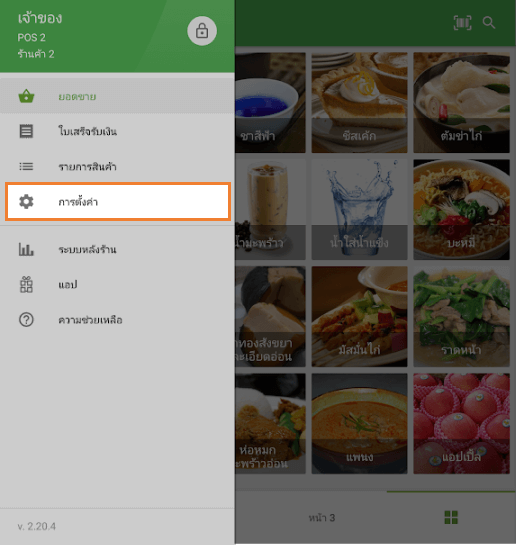516x545 pixels.
Task: Switch to the green grid view tab
Action: 451,518
